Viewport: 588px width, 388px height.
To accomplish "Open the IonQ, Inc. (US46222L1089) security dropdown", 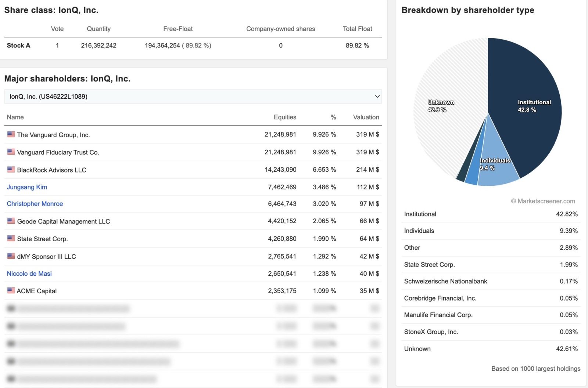I will (193, 97).
